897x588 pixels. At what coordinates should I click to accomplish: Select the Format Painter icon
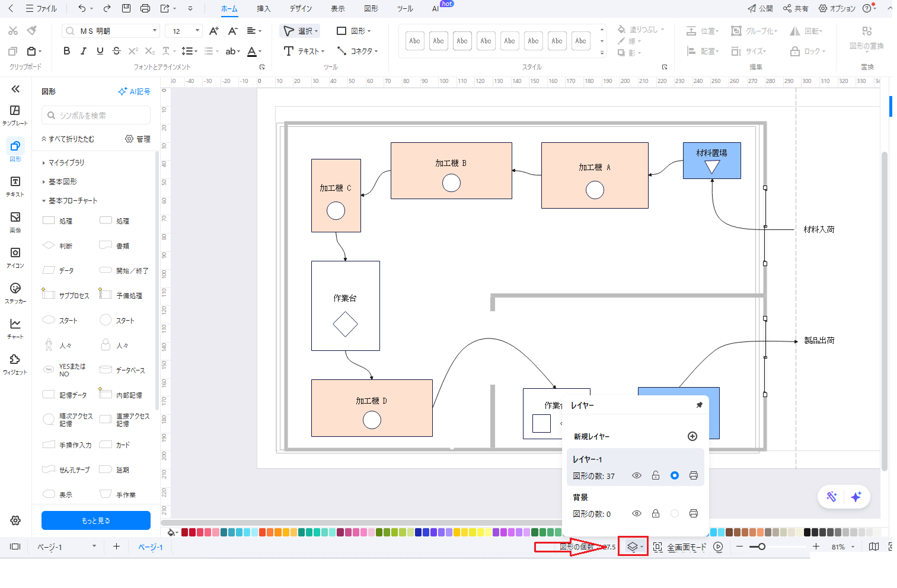pos(32,30)
